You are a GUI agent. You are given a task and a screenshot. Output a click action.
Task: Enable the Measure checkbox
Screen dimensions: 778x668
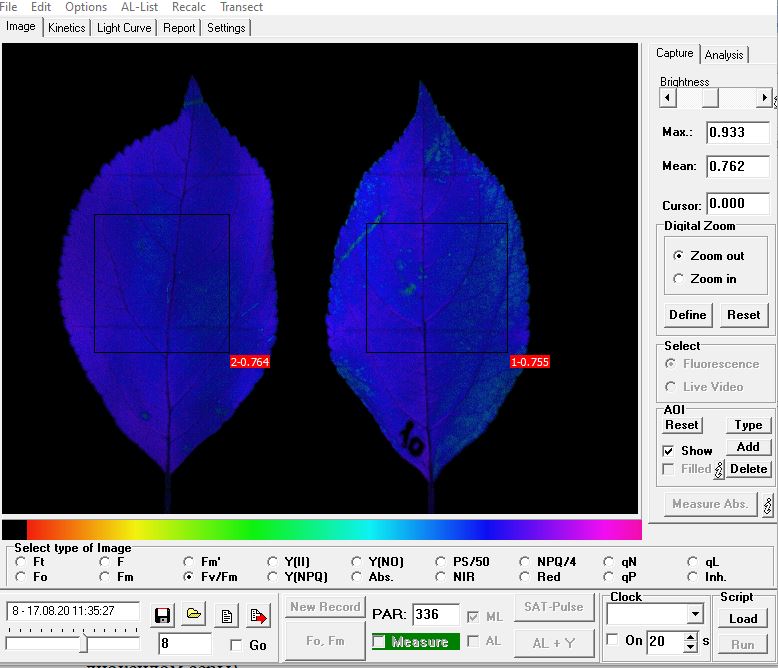point(379,642)
